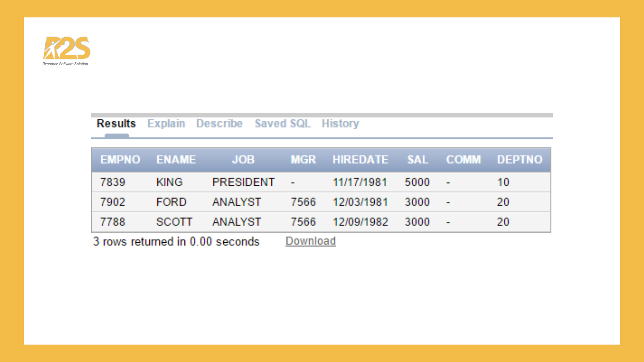This screenshot has height=362, width=644.
Task: Click the R2S logo icon
Action: tap(66, 49)
